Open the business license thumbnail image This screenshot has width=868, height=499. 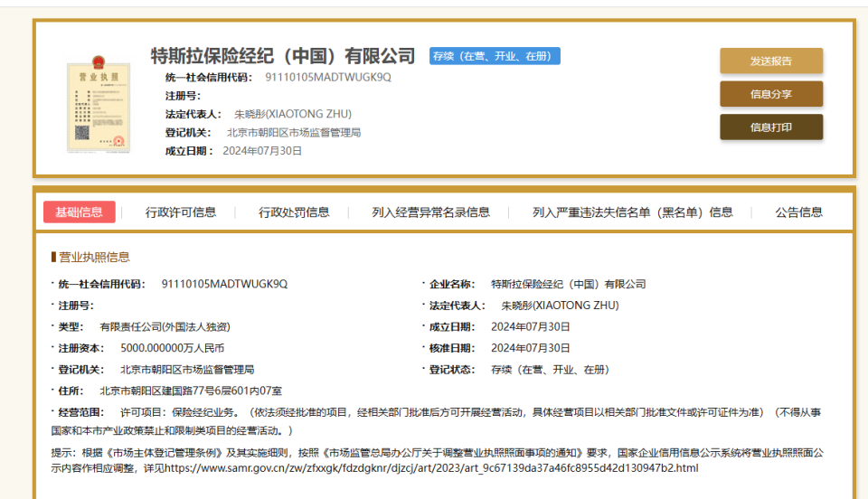pyautogui.click(x=99, y=104)
